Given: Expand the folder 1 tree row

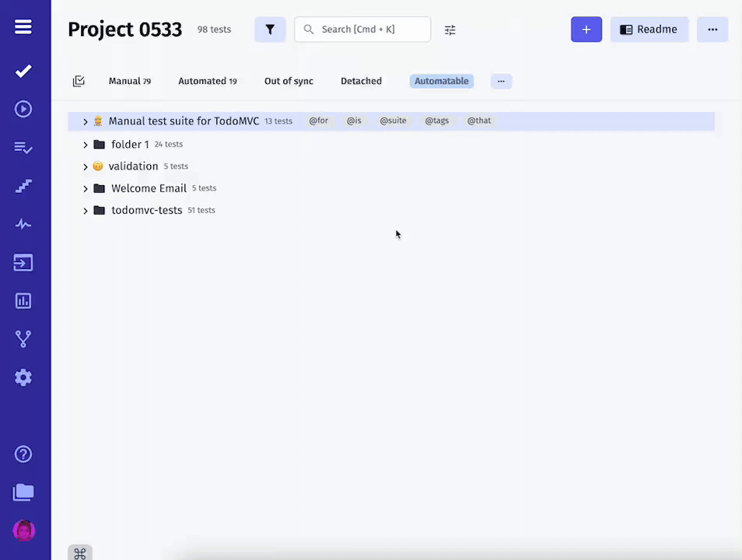Looking at the screenshot, I should click(86, 145).
